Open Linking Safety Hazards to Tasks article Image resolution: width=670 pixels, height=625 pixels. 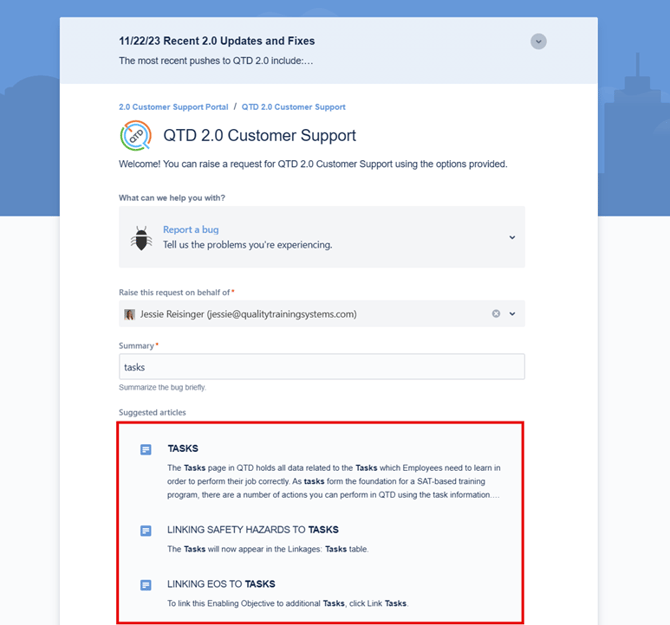pos(253,529)
